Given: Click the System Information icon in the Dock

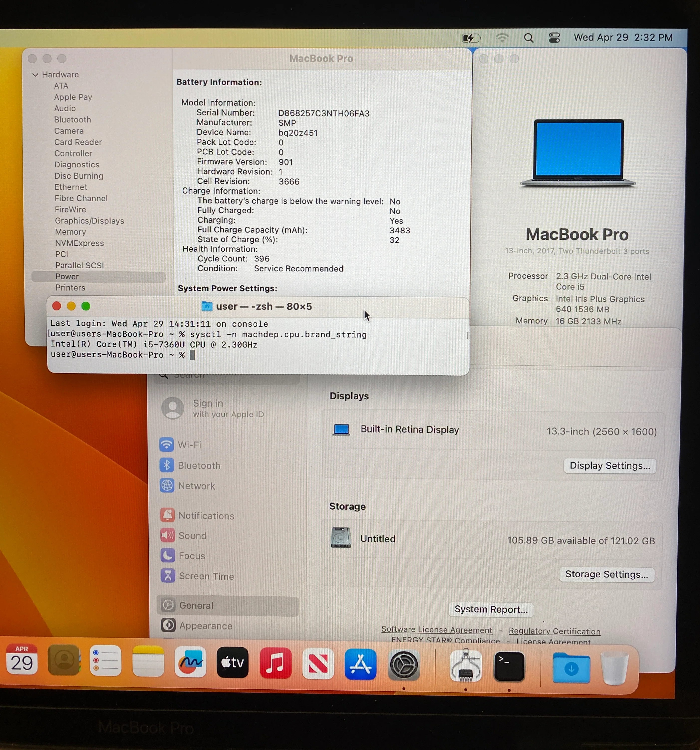Looking at the screenshot, I should (x=466, y=665).
